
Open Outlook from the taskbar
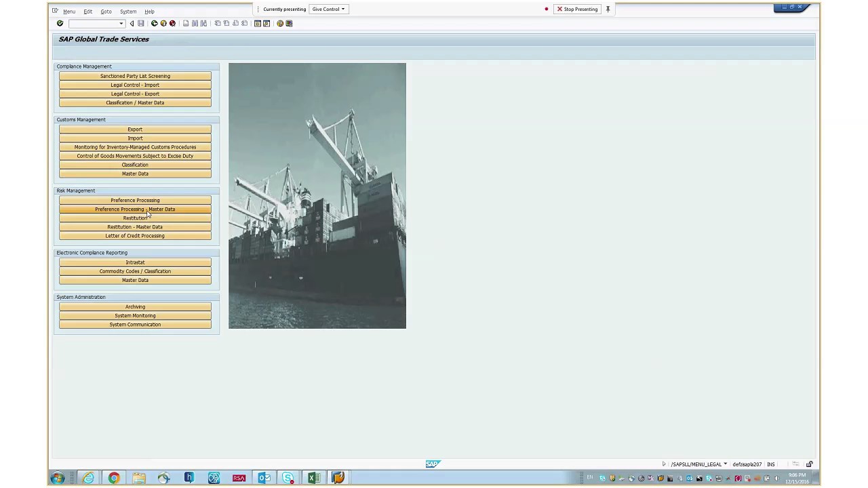pyautogui.click(x=264, y=479)
